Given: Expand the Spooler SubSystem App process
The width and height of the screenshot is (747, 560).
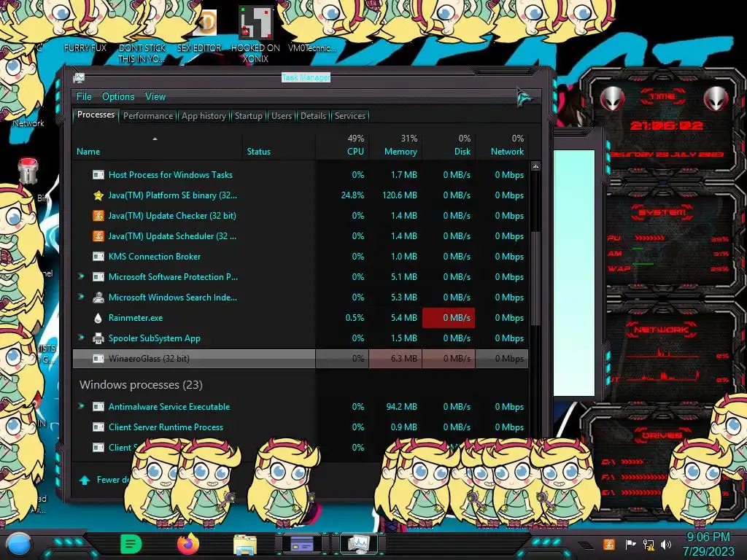Looking at the screenshot, I should pyautogui.click(x=81, y=338).
